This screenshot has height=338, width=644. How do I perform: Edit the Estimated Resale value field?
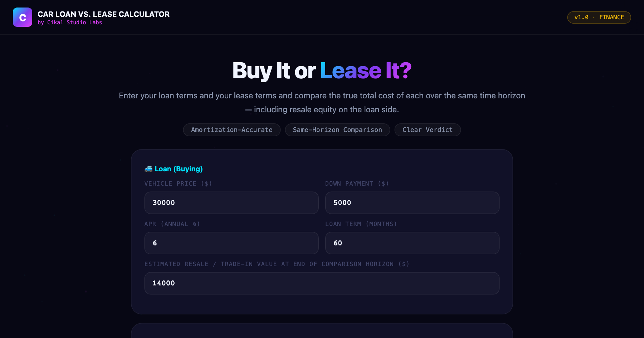[x=322, y=283]
